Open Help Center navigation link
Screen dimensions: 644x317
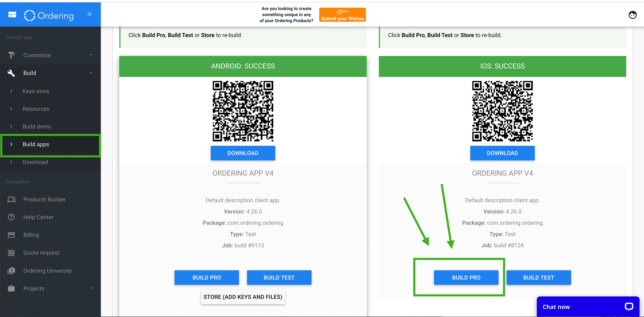click(38, 217)
